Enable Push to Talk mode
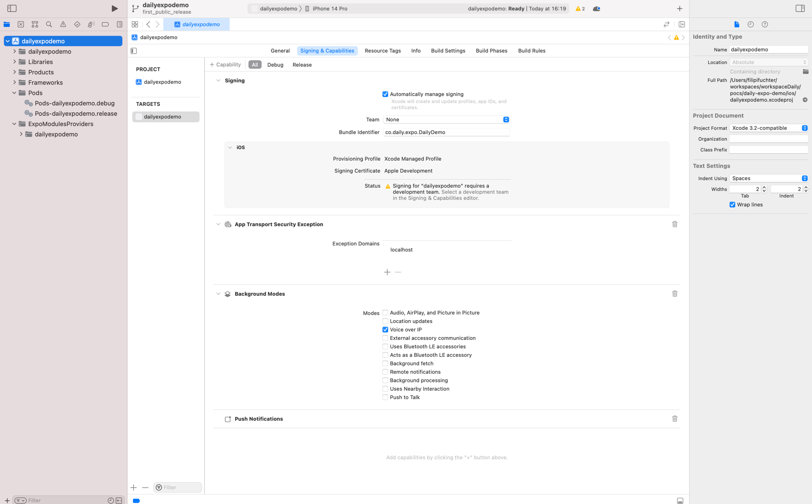Viewport: 812px width, 504px height. tap(385, 397)
